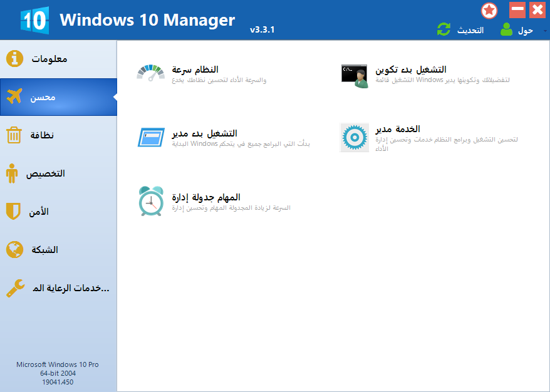This screenshot has width=550, height=392.
Task: Open the الأمن security tab
Action: [58, 212]
